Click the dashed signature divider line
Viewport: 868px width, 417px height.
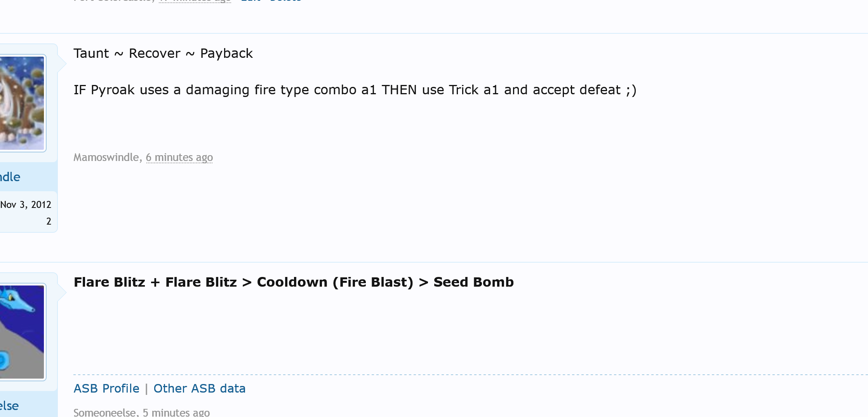click(x=466, y=375)
